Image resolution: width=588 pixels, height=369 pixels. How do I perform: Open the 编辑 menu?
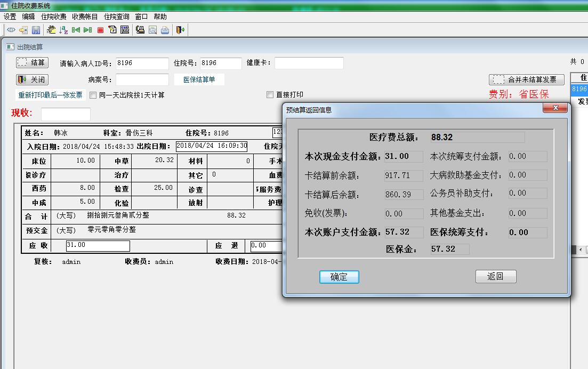coord(28,17)
